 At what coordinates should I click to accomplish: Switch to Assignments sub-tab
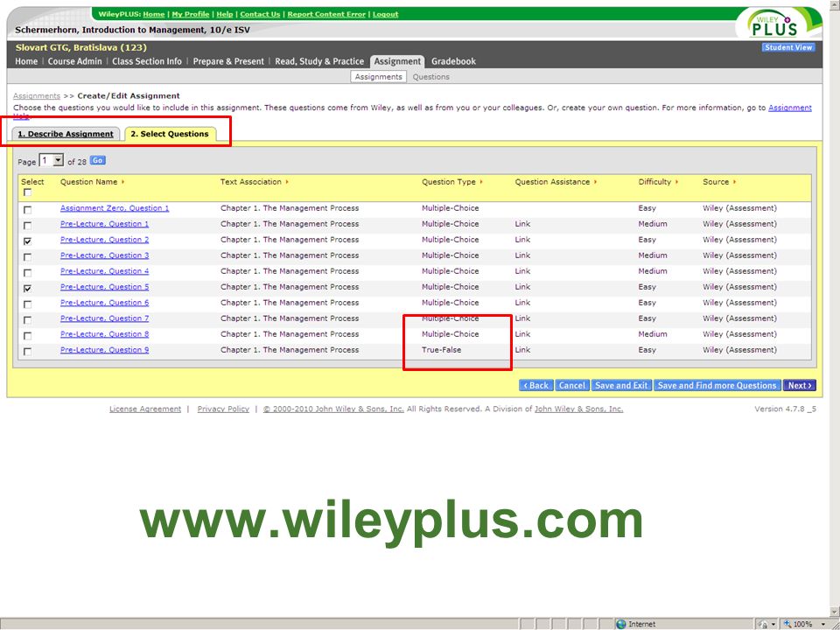click(x=378, y=77)
